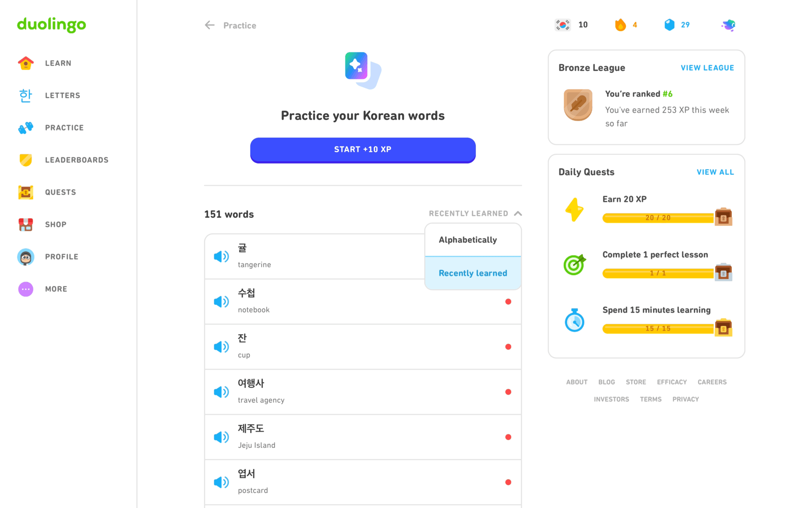Open the CAREERS footer link
This screenshot has width=812, height=508.
[x=712, y=382]
